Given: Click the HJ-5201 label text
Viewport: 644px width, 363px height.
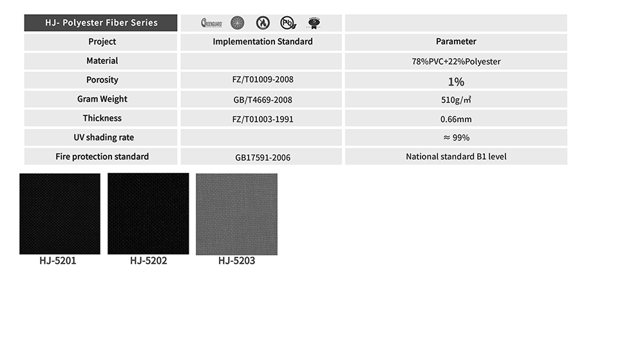Looking at the screenshot, I should [x=58, y=261].
